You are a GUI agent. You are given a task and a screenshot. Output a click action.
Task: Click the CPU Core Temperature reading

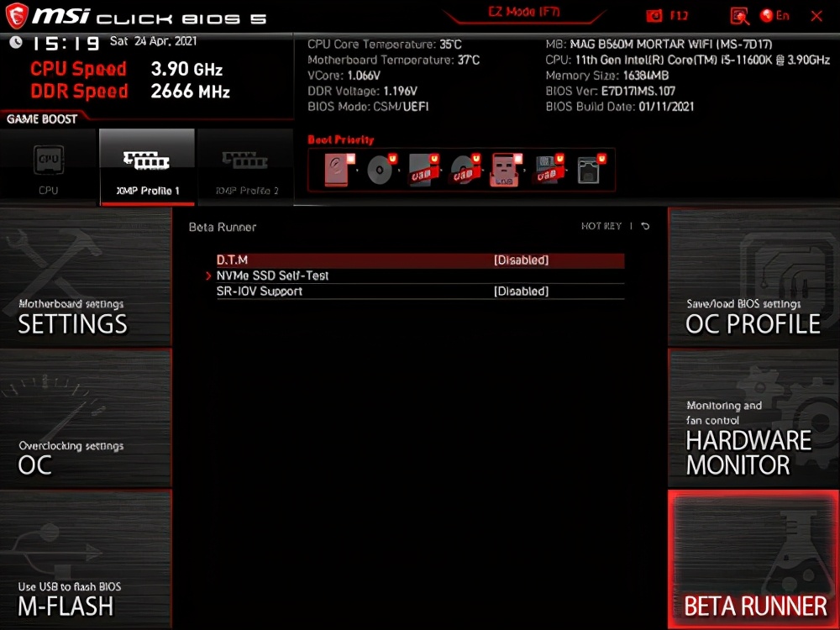coord(385,45)
